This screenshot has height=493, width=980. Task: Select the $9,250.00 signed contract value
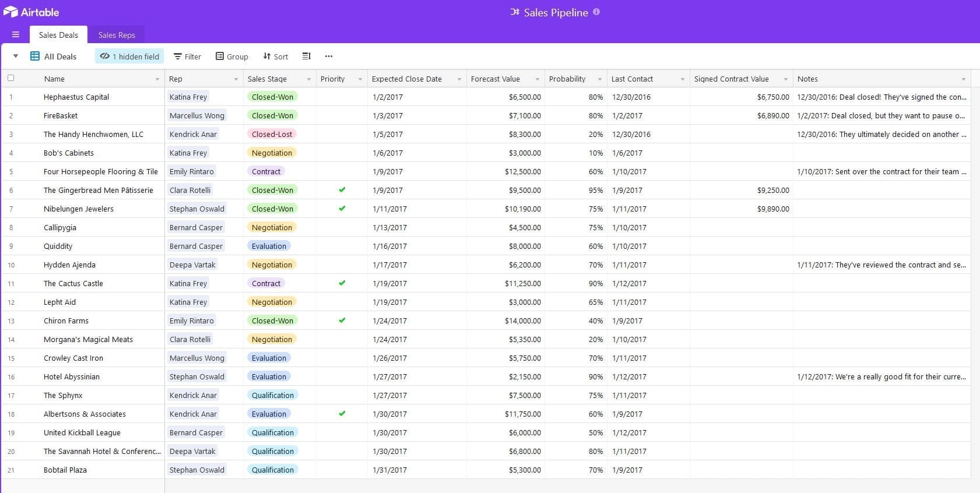pos(741,190)
